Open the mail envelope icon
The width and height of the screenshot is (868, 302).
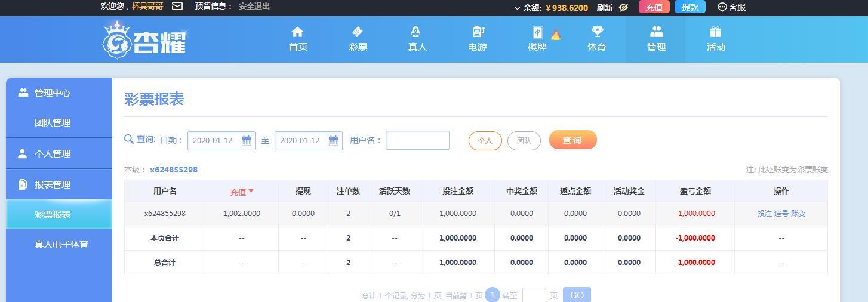(177, 6)
